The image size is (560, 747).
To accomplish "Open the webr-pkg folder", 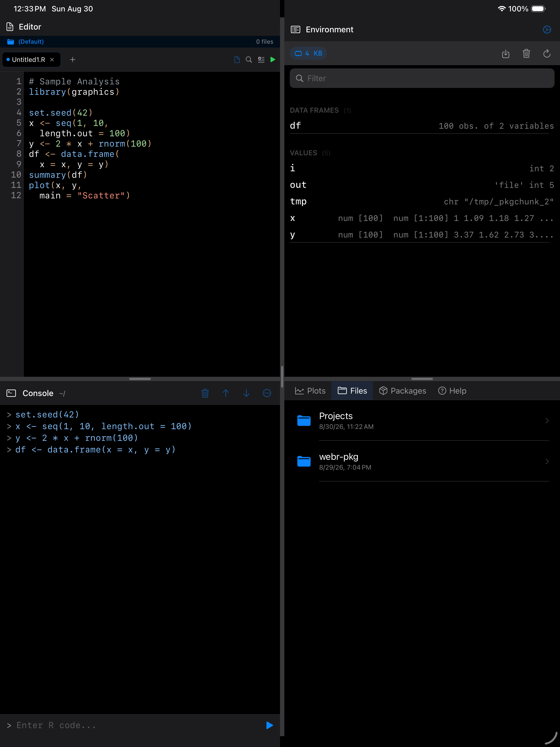I will (422, 461).
